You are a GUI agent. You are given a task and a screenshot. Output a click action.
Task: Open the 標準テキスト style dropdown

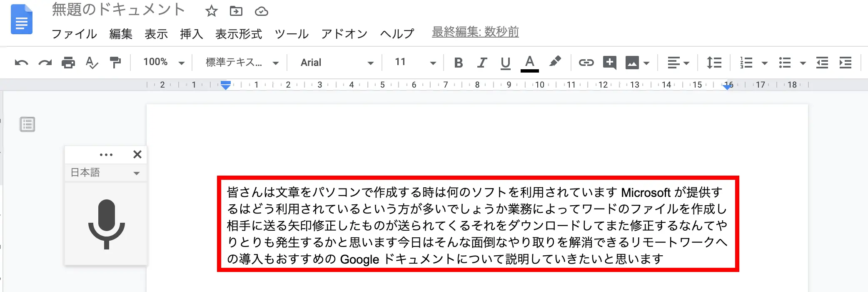coord(242,63)
